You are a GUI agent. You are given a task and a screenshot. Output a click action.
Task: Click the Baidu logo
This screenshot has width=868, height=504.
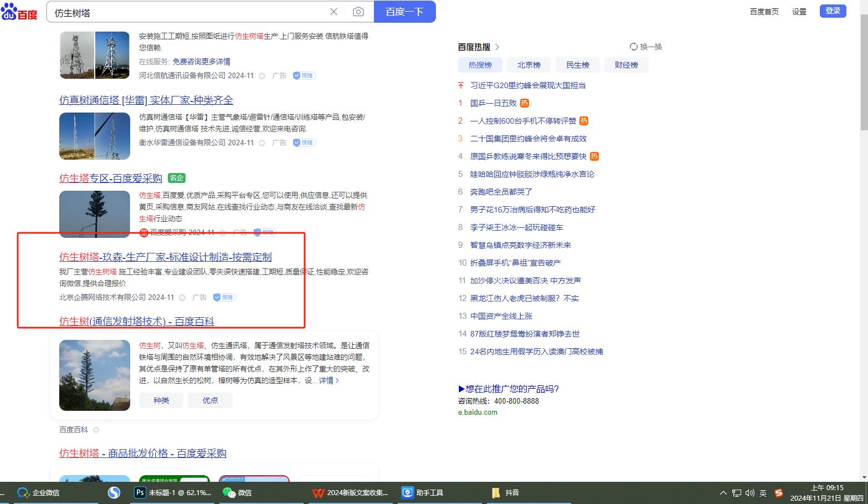[x=19, y=12]
